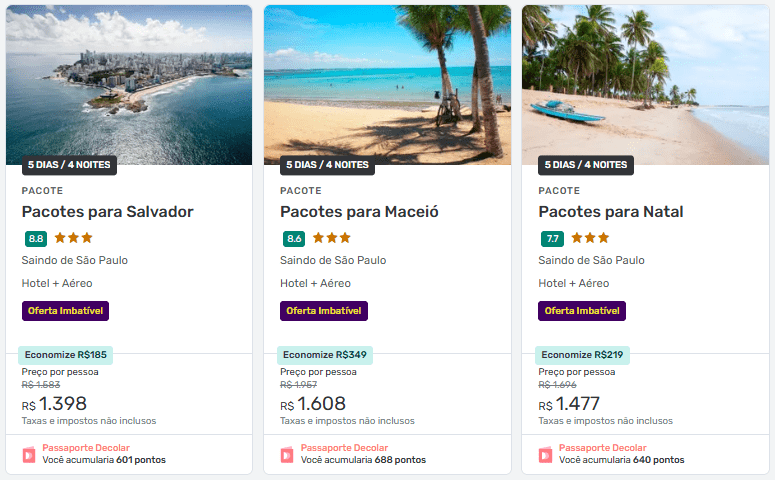Click the three stars on Natal package

click(x=590, y=238)
